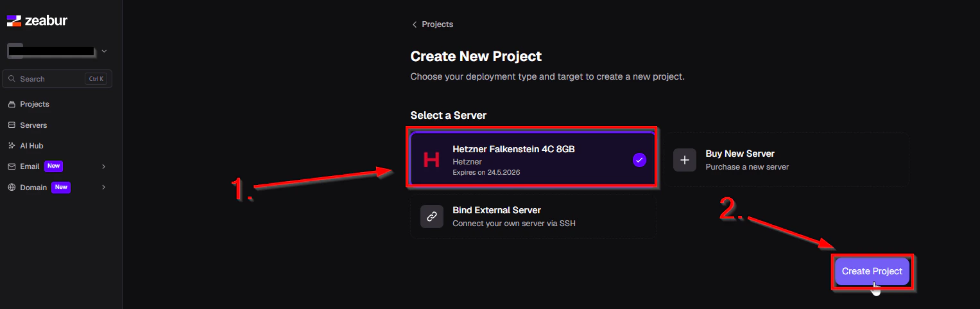Click the Projects sidebar icon
The width and height of the screenshot is (980, 309).
click(x=12, y=104)
